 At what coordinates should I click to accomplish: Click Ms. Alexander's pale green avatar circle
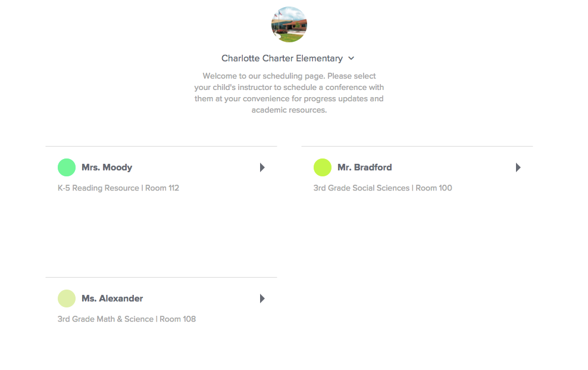tap(67, 299)
